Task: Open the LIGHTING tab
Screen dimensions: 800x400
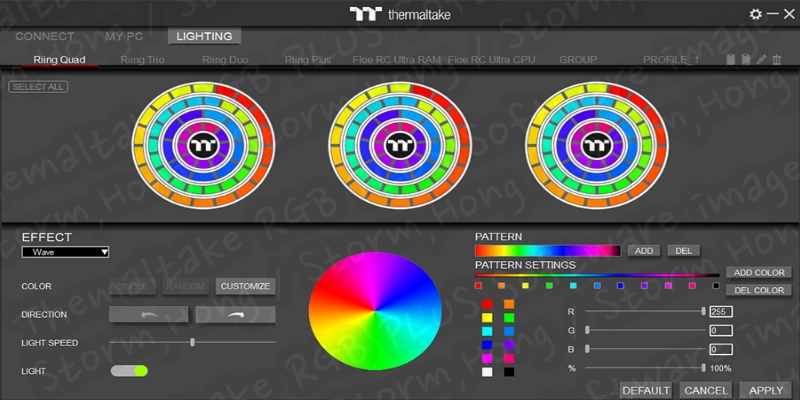Action: pos(204,36)
